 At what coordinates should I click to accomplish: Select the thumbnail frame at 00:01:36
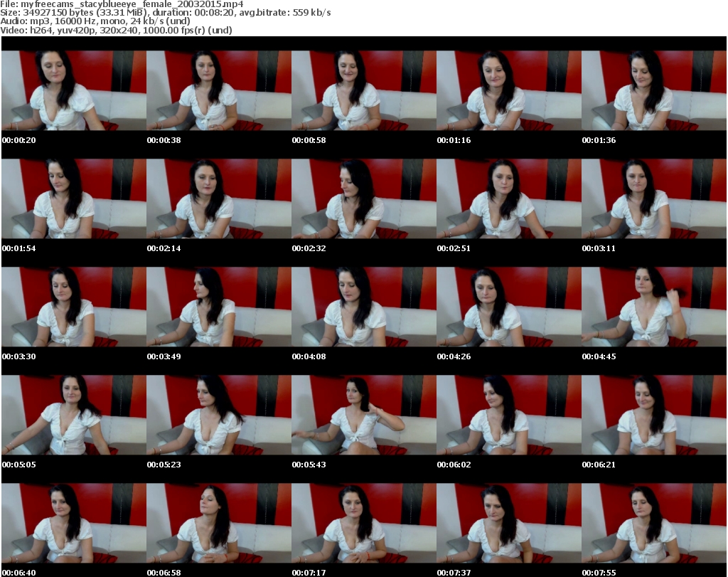(x=654, y=90)
